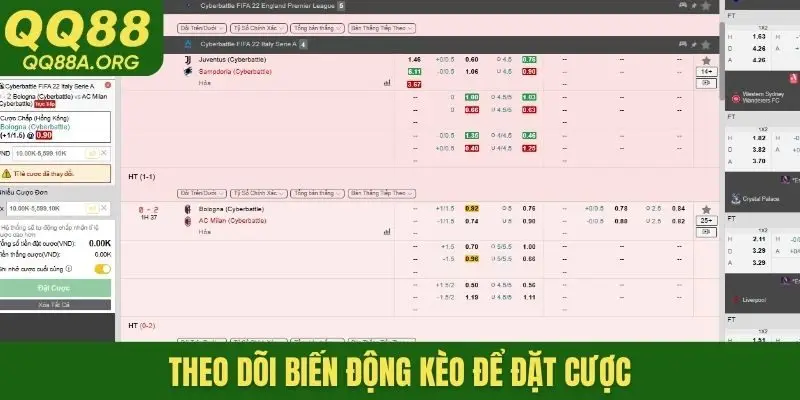Remove Bologna bet with red X icon
The width and height of the screenshot is (800, 400).
pos(108,85)
